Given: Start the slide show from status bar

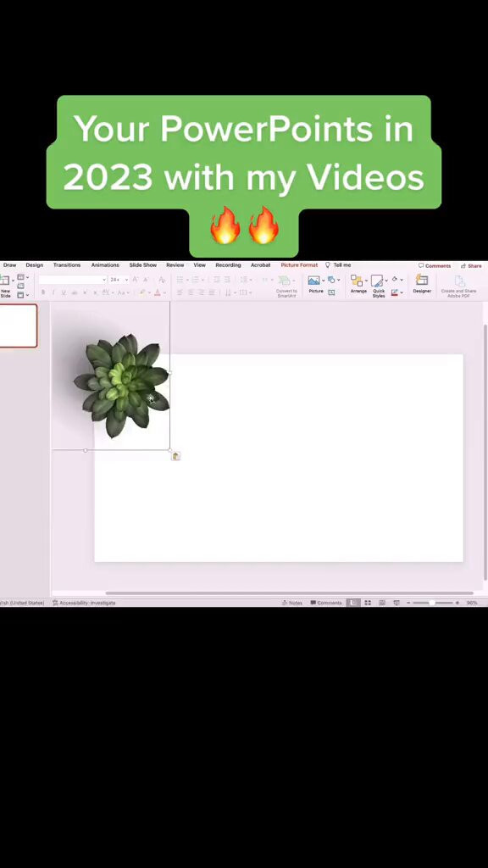Looking at the screenshot, I should coord(396,603).
